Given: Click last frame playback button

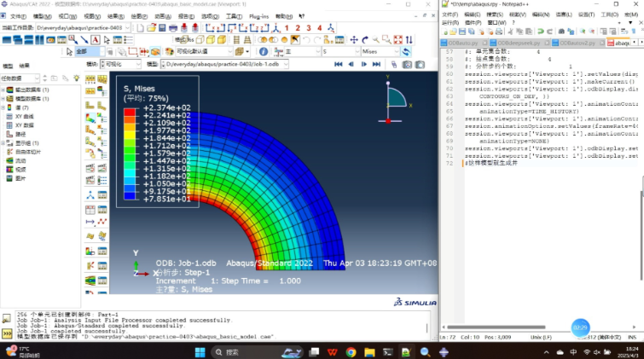Looking at the screenshot, I should 376,64.
